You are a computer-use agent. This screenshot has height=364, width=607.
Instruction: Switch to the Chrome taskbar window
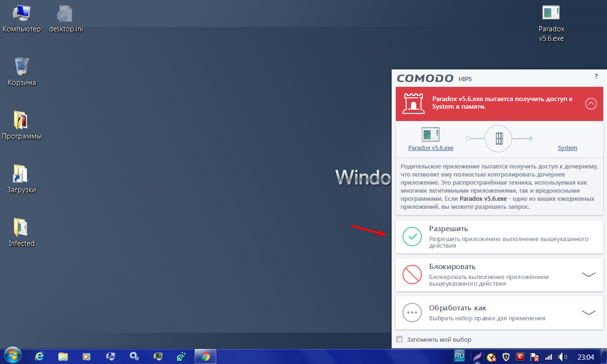tap(205, 356)
